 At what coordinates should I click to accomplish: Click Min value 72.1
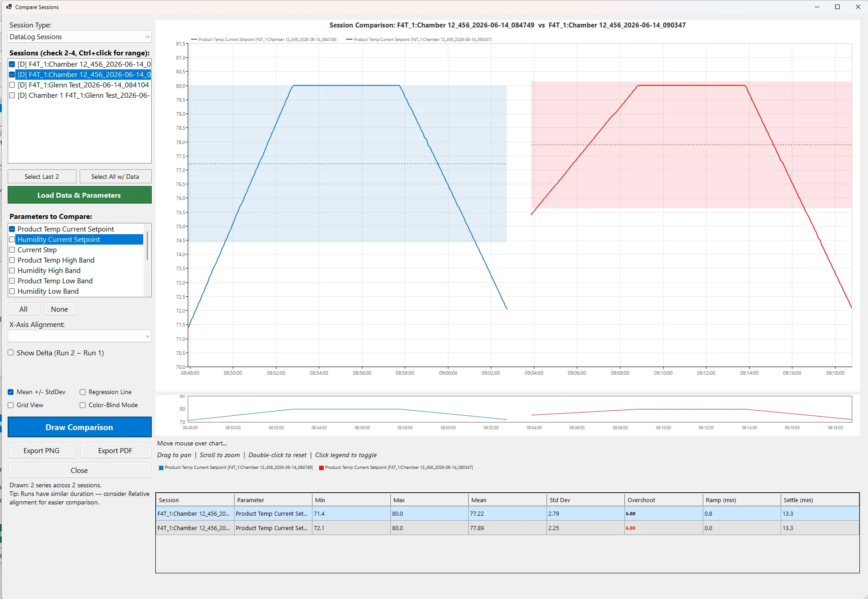coord(319,528)
